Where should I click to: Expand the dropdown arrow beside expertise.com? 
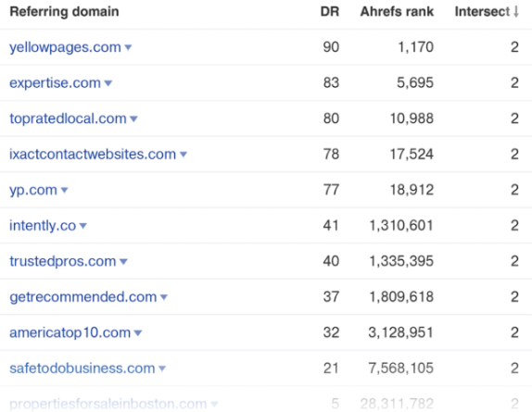(x=108, y=83)
